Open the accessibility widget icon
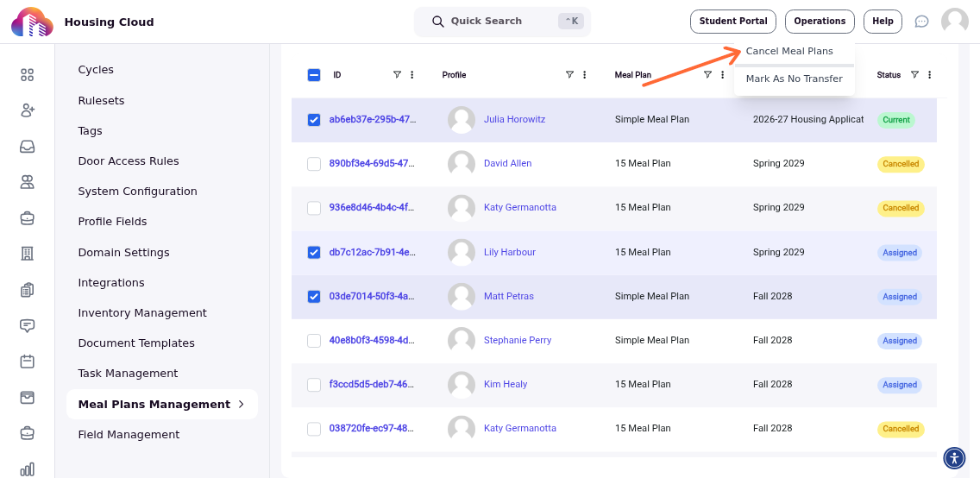 click(x=954, y=458)
